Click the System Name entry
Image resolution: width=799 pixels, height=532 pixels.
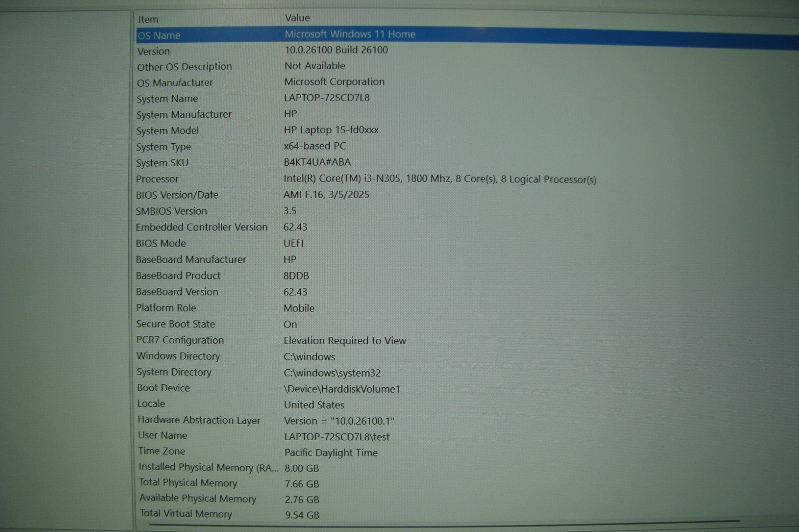pyautogui.click(x=167, y=99)
